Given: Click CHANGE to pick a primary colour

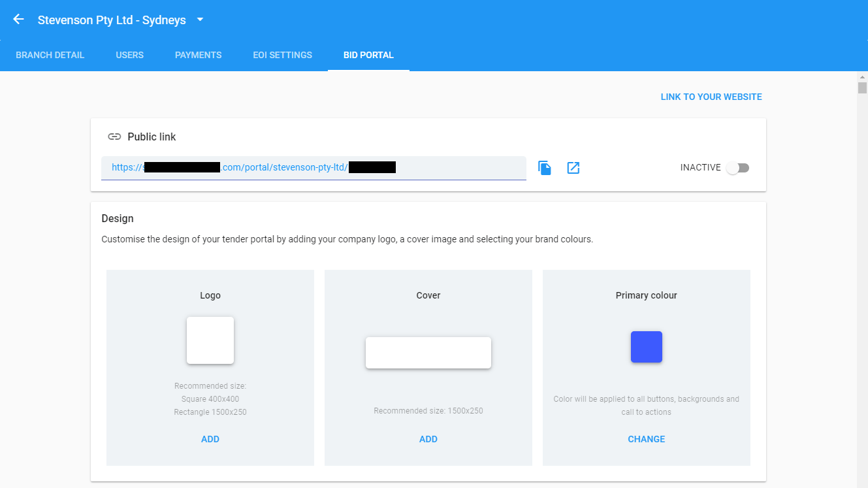Looking at the screenshot, I should tap(646, 439).
